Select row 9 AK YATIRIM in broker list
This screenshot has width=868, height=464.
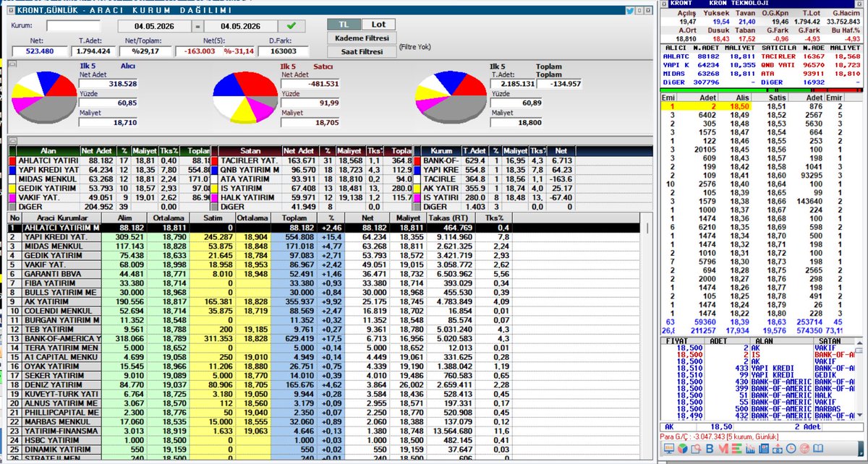[324, 301]
